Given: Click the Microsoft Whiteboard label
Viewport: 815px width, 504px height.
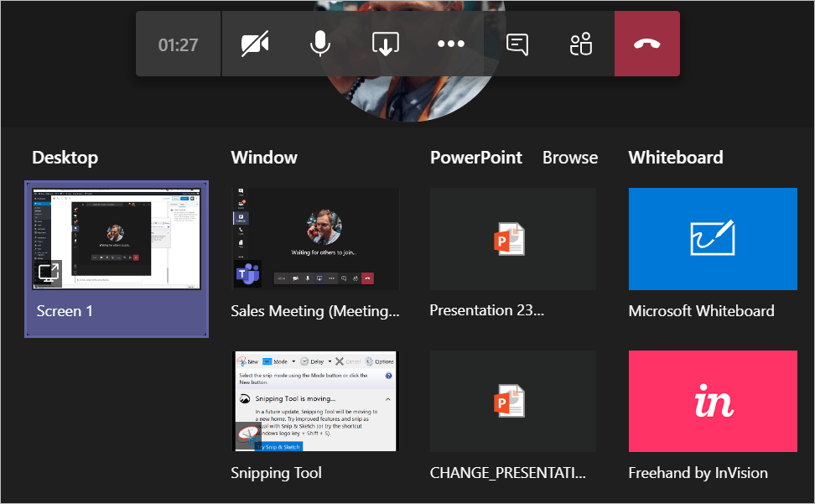Looking at the screenshot, I should click(x=701, y=311).
